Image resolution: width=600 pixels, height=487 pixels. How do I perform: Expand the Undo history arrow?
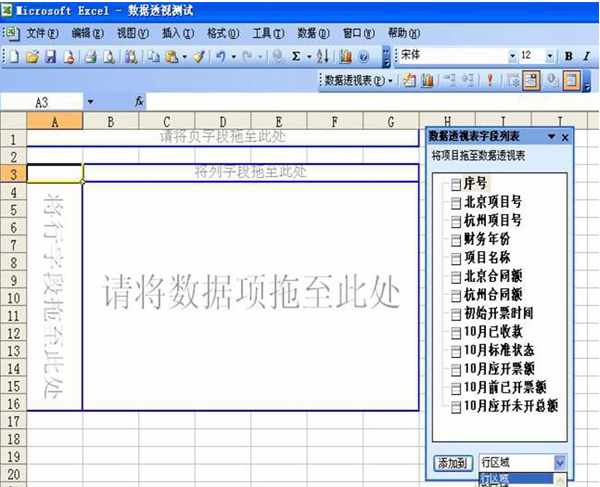pos(233,57)
